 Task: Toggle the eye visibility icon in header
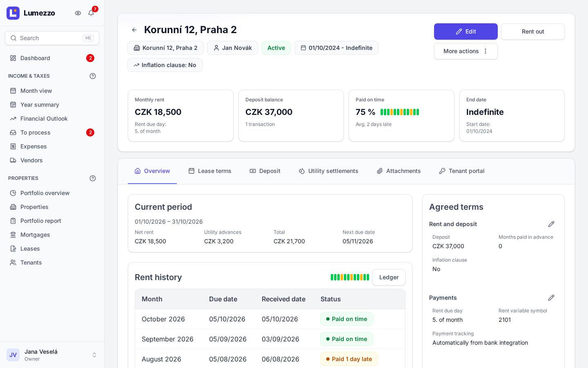tap(78, 13)
